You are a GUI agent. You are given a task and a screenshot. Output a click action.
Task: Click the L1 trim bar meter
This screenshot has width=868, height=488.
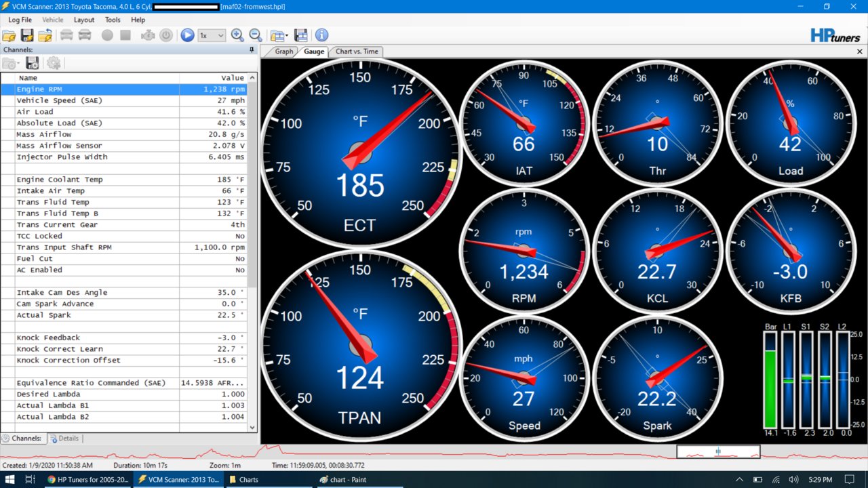pyautogui.click(x=788, y=380)
